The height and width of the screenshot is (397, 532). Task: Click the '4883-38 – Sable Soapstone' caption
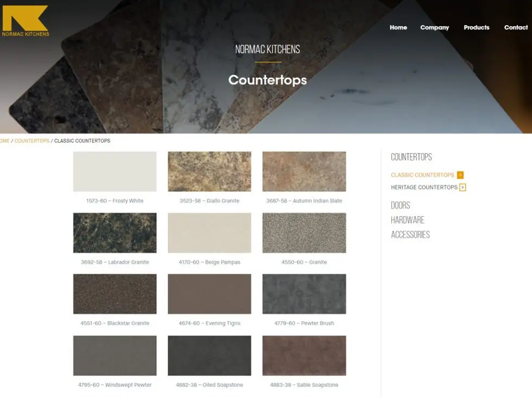click(x=304, y=385)
